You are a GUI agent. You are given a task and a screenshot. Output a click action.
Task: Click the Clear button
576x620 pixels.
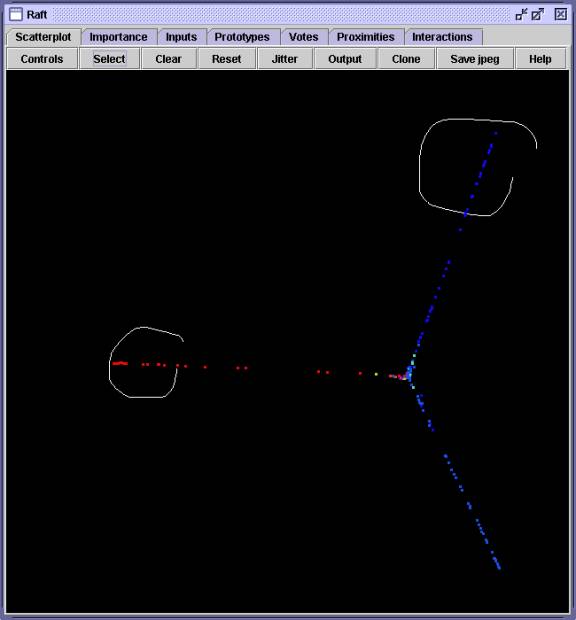pos(168,59)
